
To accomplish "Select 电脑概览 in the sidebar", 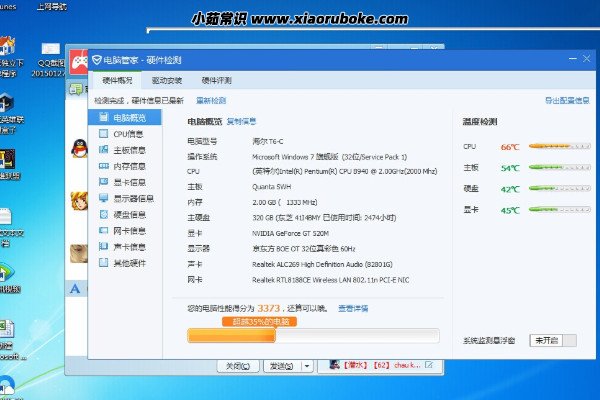I will [x=125, y=118].
